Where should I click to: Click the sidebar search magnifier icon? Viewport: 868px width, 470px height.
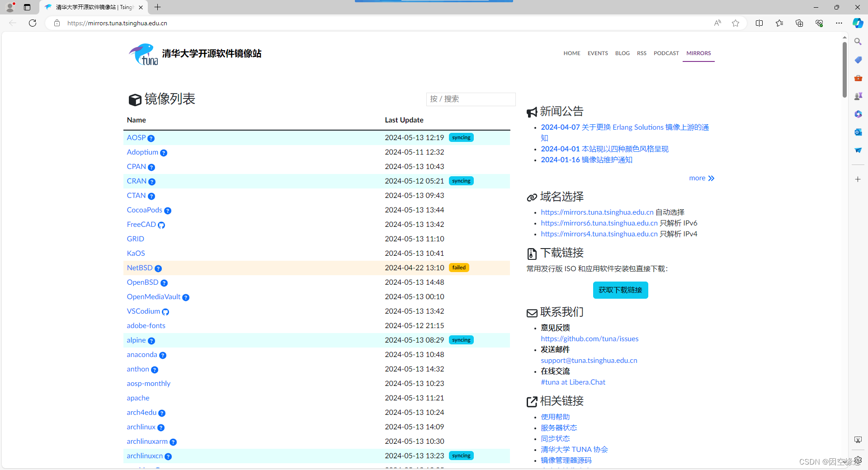(858, 42)
